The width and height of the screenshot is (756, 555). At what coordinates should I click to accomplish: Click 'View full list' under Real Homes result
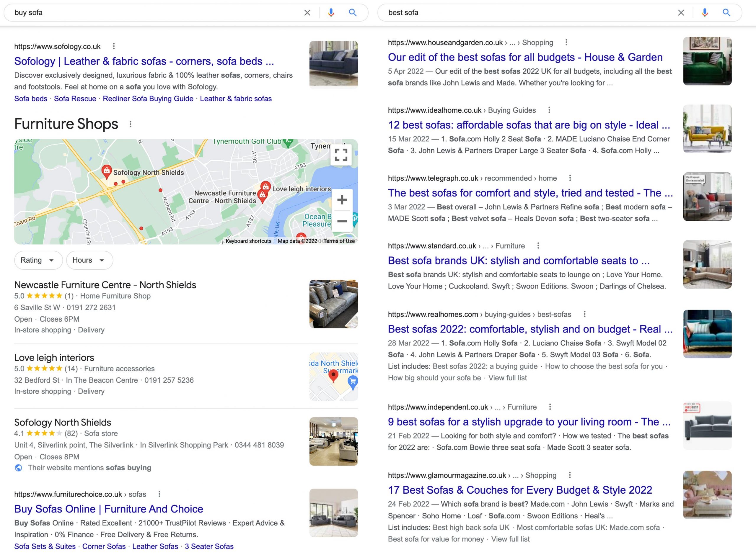coord(507,378)
